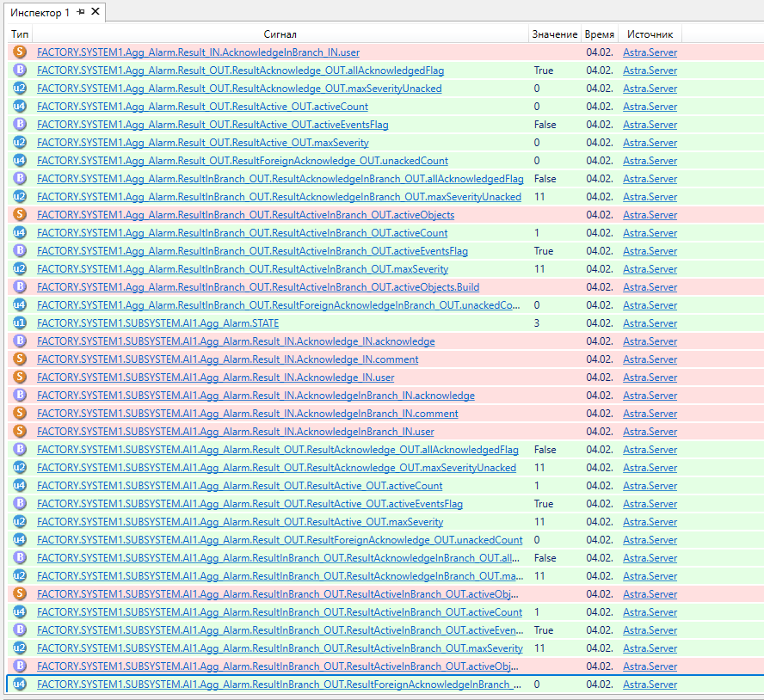Close the Инспектор 1 tab
The image size is (764, 700).
pos(95,12)
